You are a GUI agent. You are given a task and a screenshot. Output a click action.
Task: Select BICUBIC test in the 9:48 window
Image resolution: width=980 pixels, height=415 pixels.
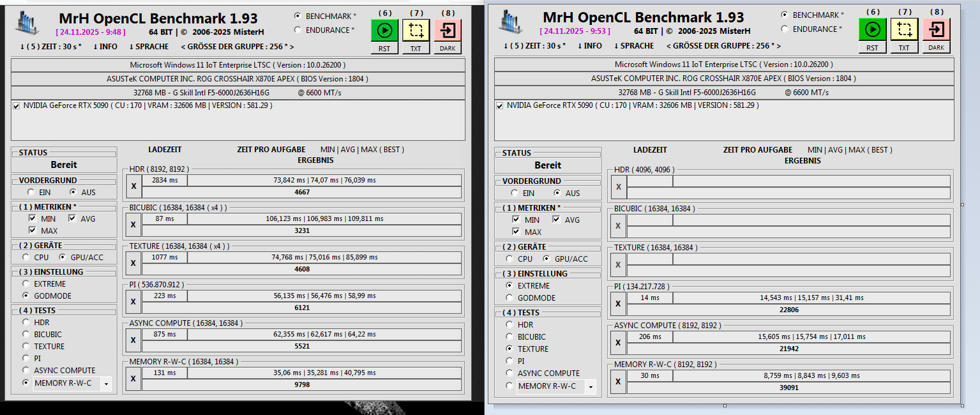[26, 334]
